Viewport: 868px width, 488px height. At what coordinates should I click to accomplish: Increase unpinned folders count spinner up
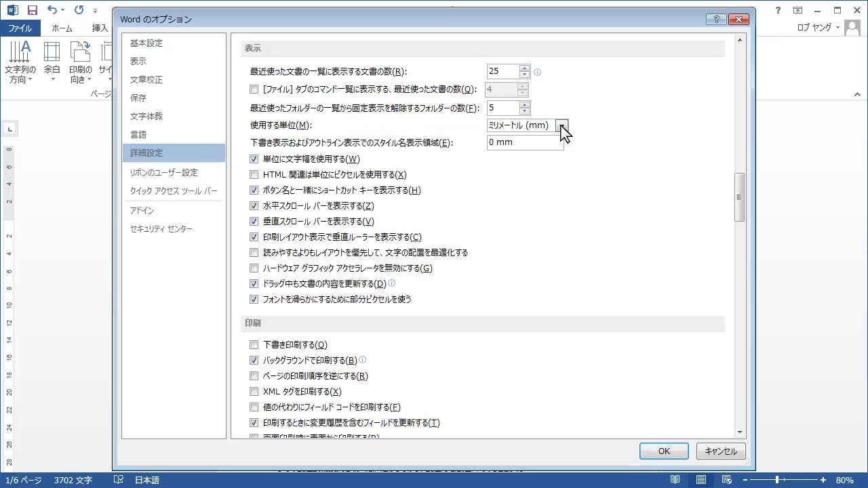tap(524, 104)
